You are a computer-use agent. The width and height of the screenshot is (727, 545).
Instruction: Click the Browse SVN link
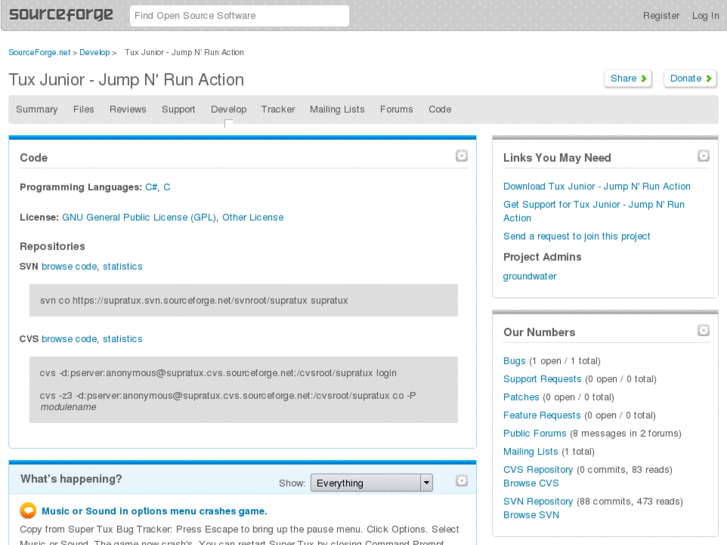click(531, 515)
